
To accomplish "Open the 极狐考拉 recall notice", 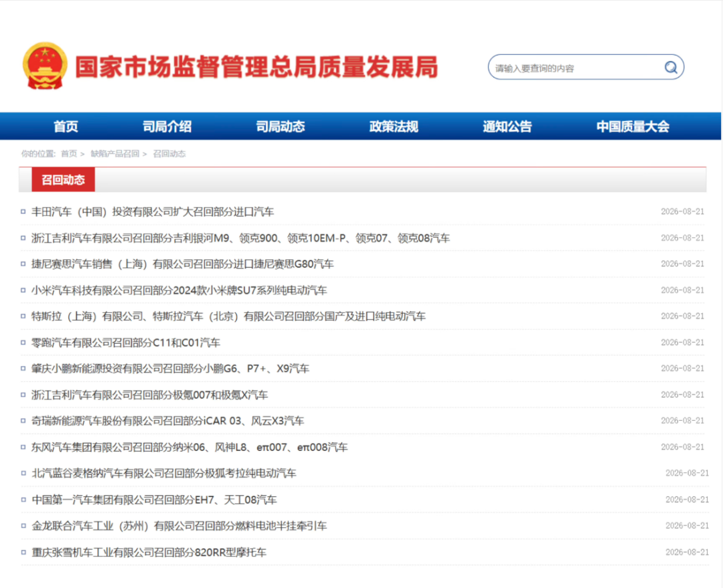I will 164,473.
